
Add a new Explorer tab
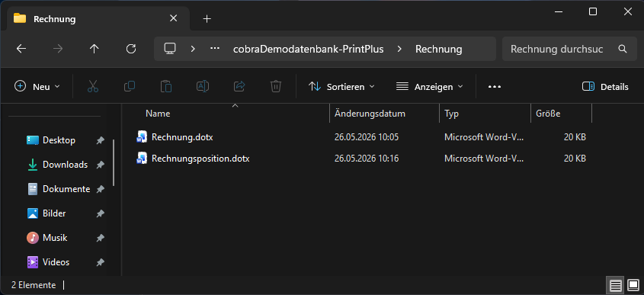click(x=207, y=19)
